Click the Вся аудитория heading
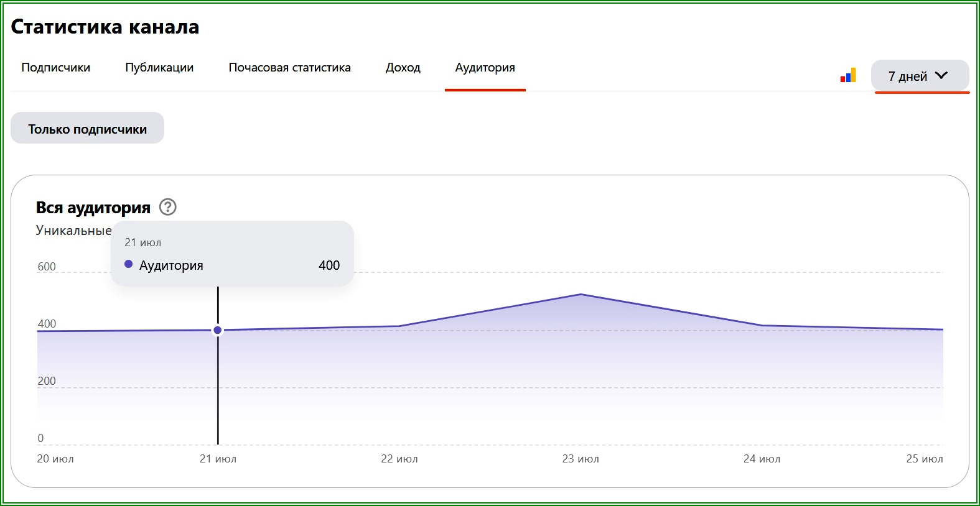980x506 pixels. [x=93, y=208]
